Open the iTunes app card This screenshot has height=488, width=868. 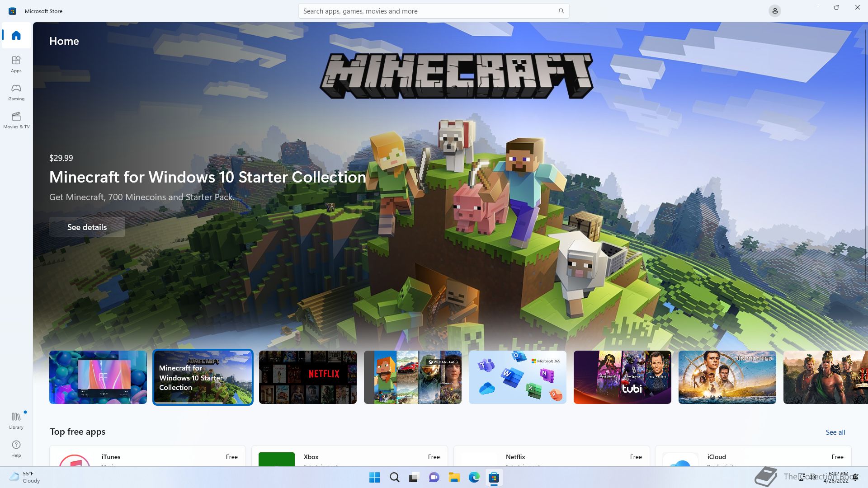tap(147, 456)
